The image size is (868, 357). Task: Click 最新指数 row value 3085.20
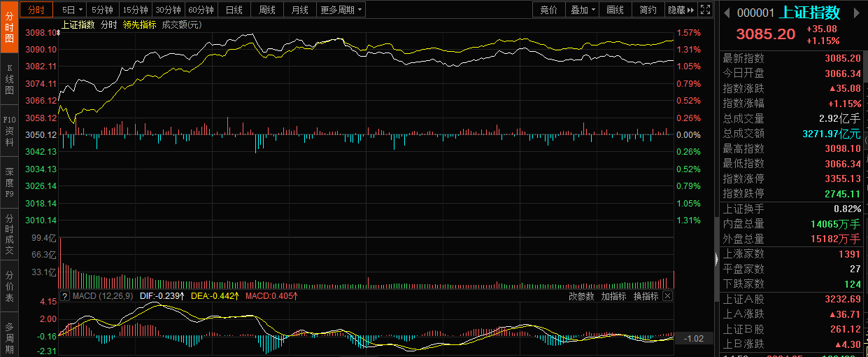[843, 58]
